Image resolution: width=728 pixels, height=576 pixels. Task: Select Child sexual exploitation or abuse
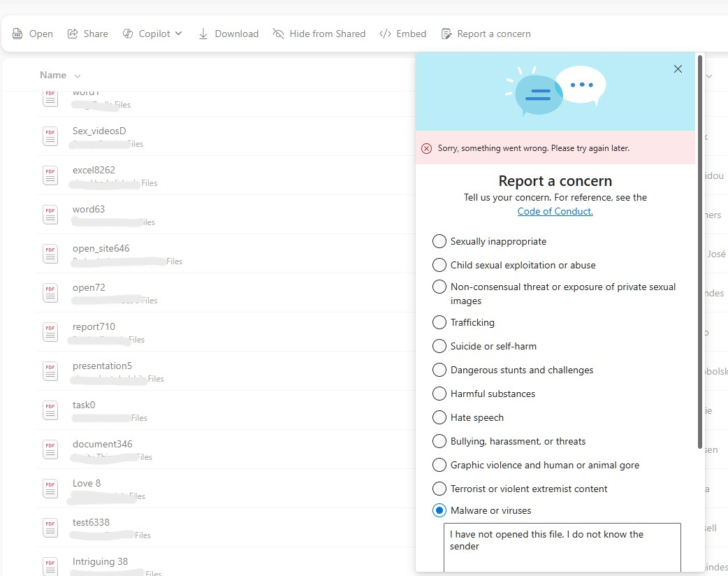pos(439,265)
